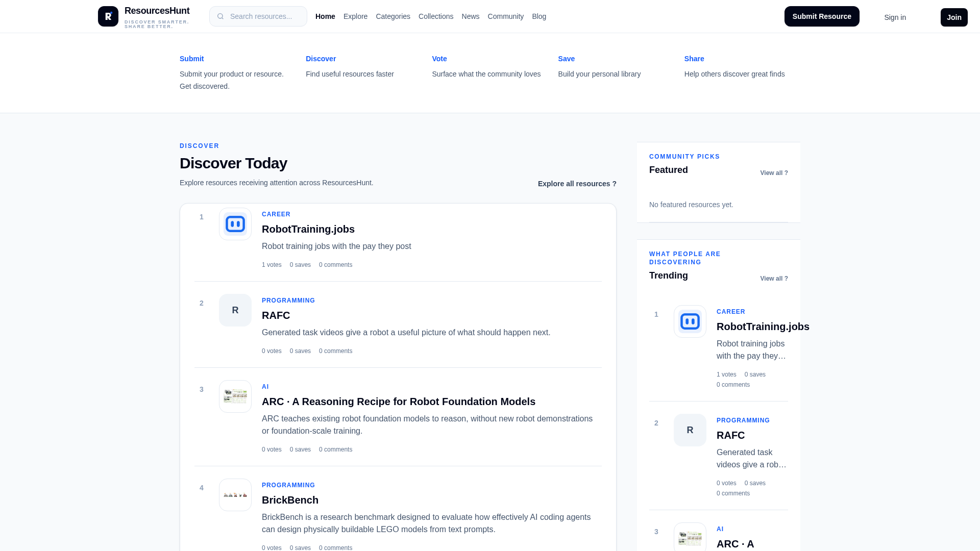Click the Sign in link
980x551 pixels.
pos(895,17)
